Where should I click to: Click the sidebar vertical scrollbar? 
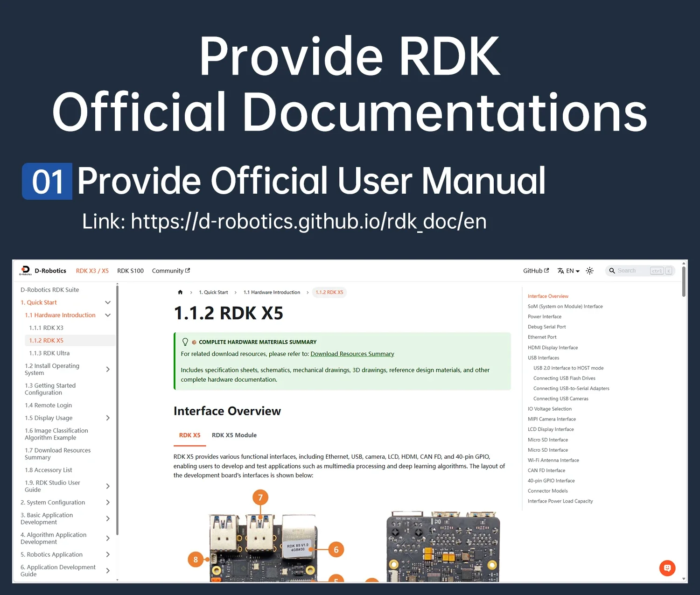point(117,411)
